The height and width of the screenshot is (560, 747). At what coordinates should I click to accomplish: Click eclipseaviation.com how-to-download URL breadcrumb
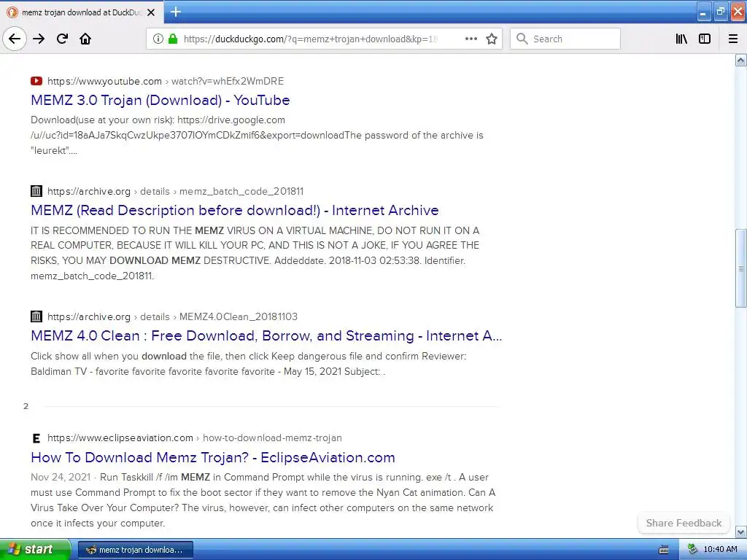pyautogui.click(x=194, y=437)
